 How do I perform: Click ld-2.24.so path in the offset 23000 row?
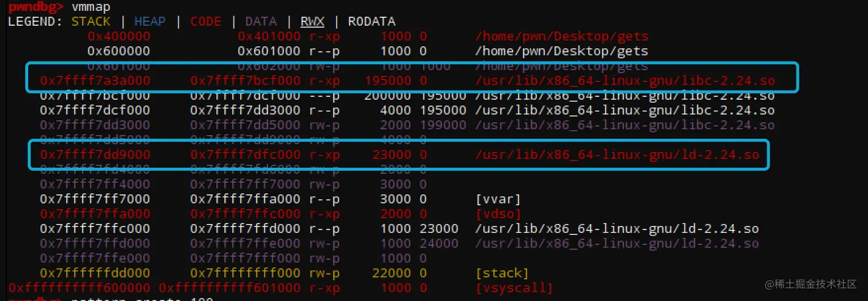(617, 229)
